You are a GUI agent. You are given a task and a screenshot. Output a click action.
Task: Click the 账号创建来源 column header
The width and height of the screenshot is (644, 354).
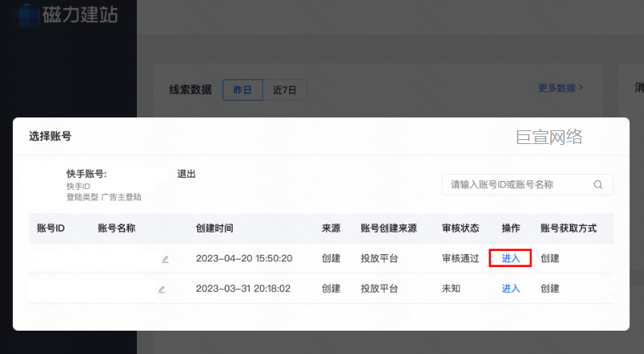click(389, 228)
